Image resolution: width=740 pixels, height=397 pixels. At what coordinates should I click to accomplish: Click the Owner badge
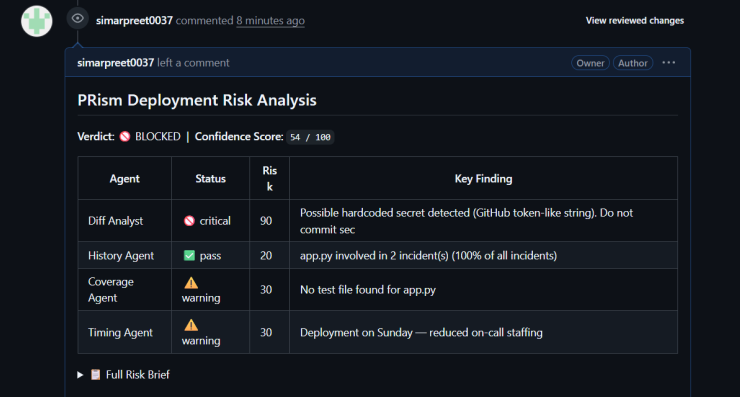click(x=590, y=63)
